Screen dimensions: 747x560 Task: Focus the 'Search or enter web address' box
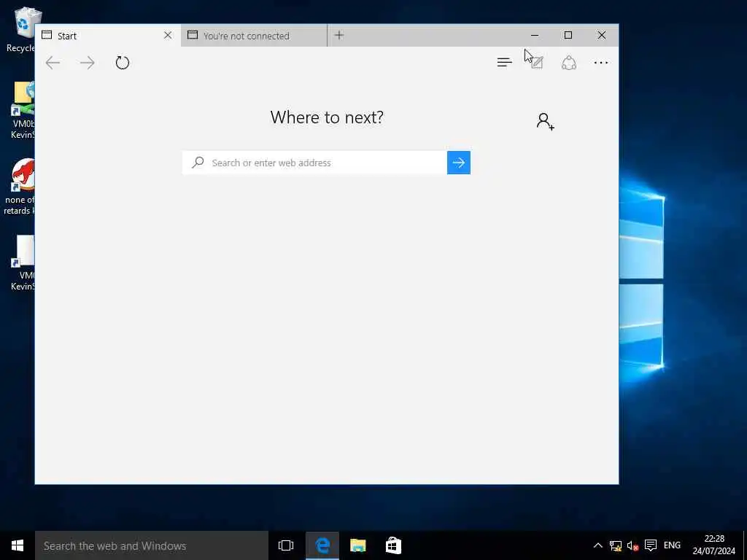point(314,163)
